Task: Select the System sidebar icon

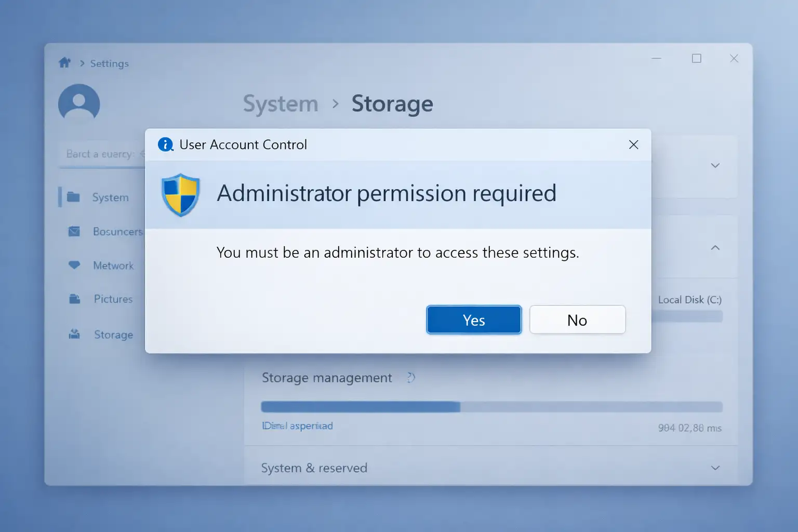Action: (x=75, y=197)
